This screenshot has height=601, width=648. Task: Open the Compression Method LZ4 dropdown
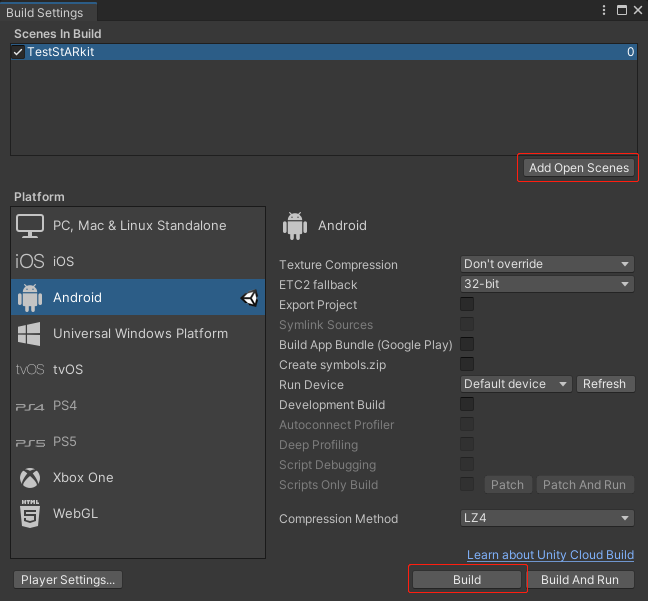(x=547, y=518)
